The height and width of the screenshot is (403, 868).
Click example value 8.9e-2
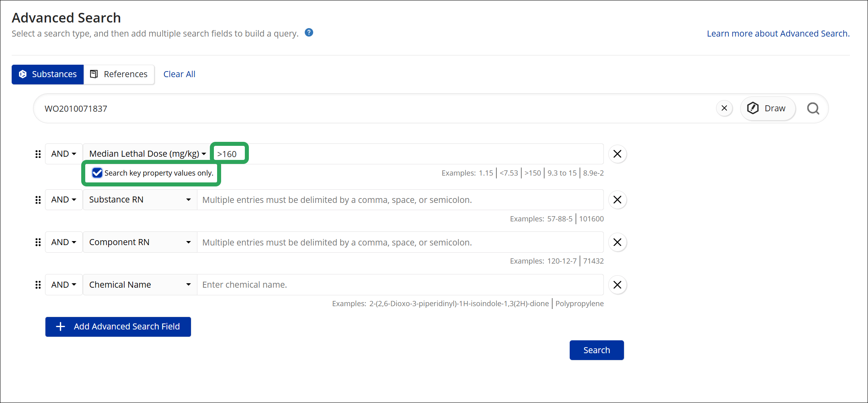593,173
